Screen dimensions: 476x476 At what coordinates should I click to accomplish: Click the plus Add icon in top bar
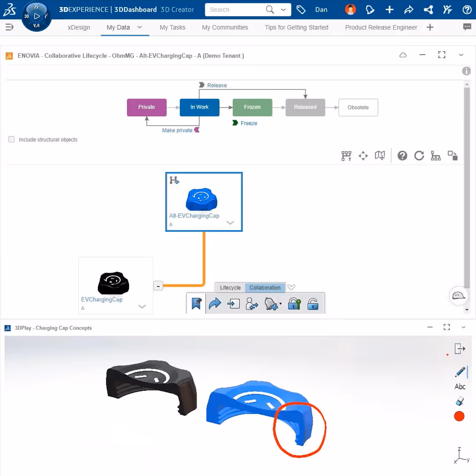(390, 10)
